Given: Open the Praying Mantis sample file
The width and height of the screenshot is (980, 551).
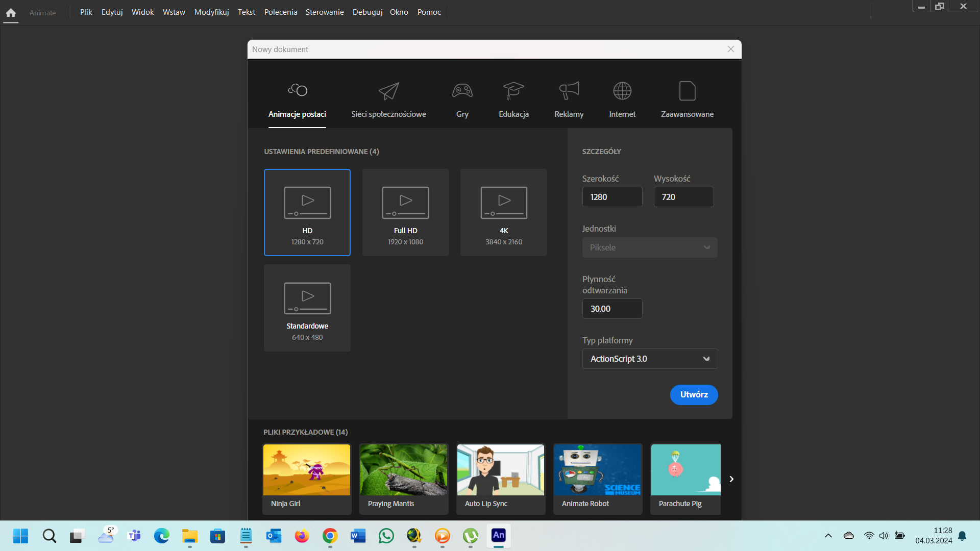Looking at the screenshot, I should click(404, 479).
